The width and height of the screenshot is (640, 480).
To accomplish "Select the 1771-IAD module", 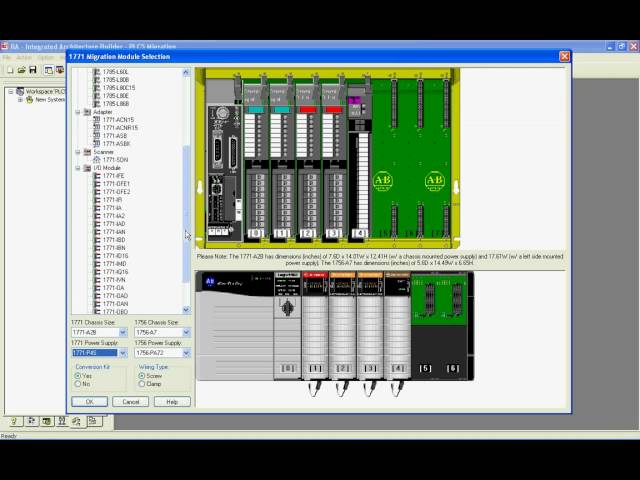I will (x=114, y=224).
